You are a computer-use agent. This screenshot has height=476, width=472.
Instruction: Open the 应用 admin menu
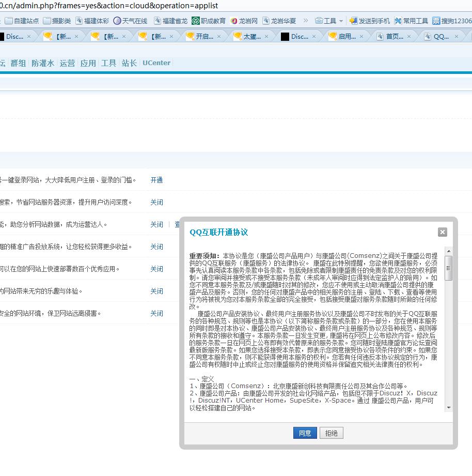coord(88,63)
